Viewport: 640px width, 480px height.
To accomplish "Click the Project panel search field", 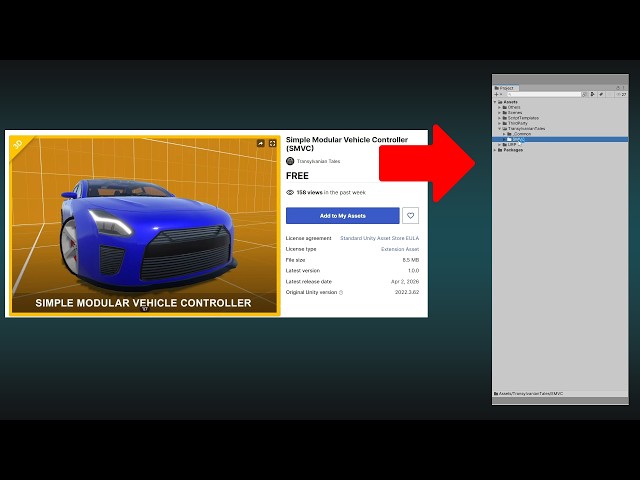I will pyautogui.click(x=544, y=94).
